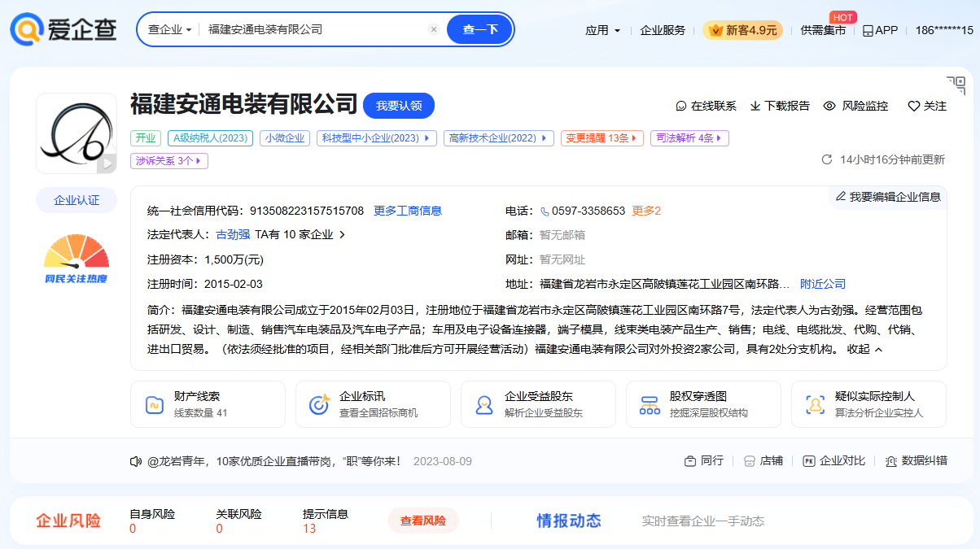This screenshot has width=980, height=549.
Task: Collapse the company intro with 收起
Action: 865,349
